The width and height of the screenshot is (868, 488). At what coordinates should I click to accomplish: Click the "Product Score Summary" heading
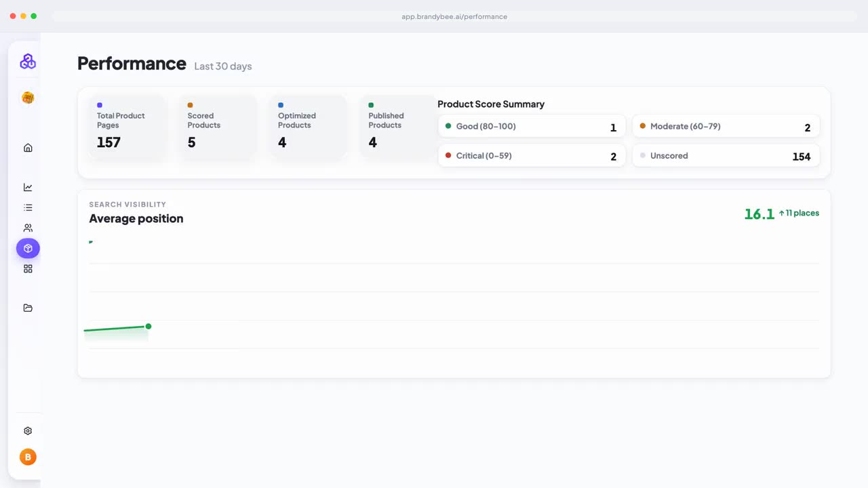pos(491,104)
